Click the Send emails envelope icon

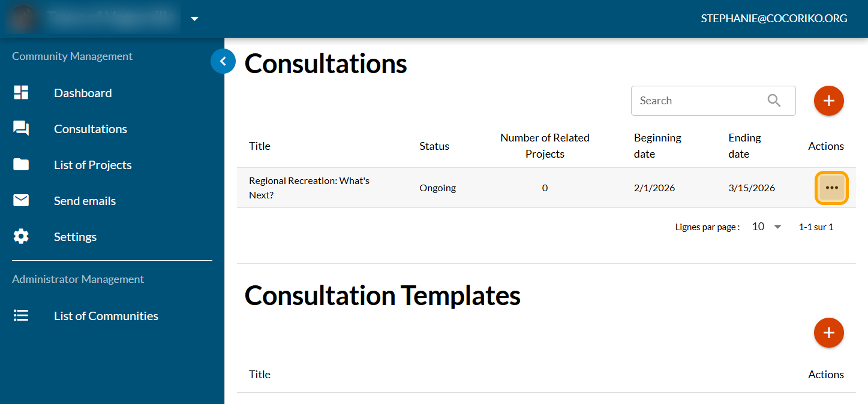click(21, 201)
